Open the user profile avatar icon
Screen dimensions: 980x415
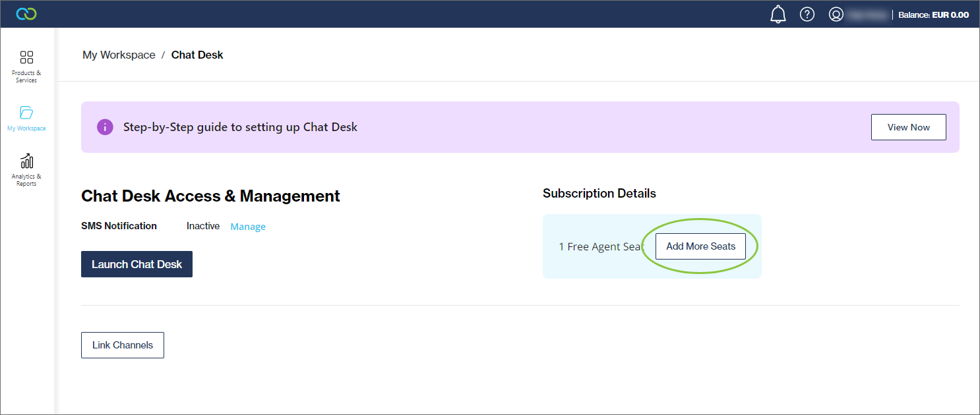836,14
